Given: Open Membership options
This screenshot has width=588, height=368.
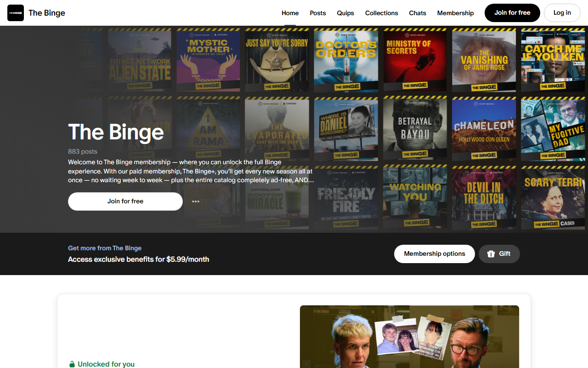Looking at the screenshot, I should tap(435, 254).
